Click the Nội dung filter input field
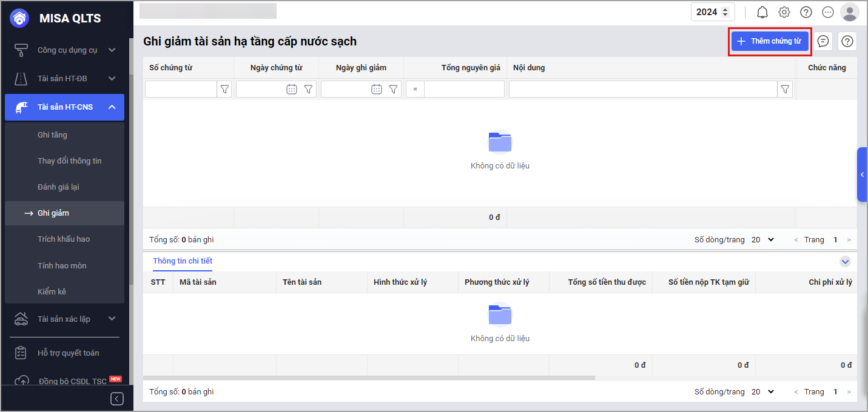The image size is (868, 412). click(643, 90)
